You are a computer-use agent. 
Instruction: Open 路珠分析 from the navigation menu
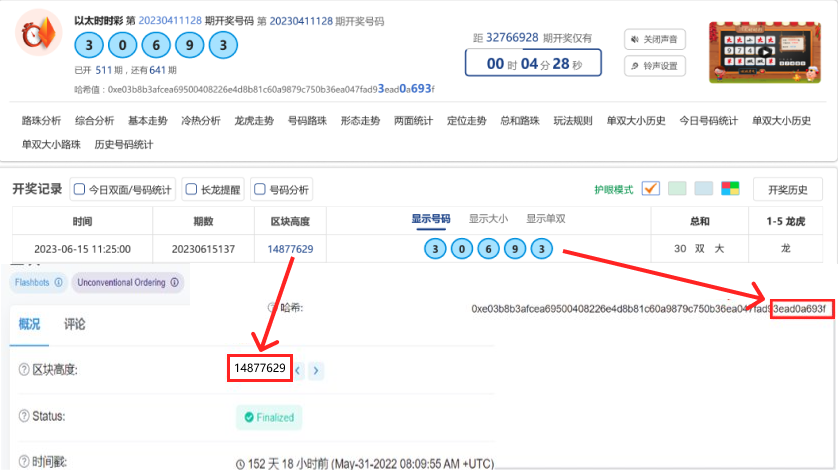[x=41, y=121]
